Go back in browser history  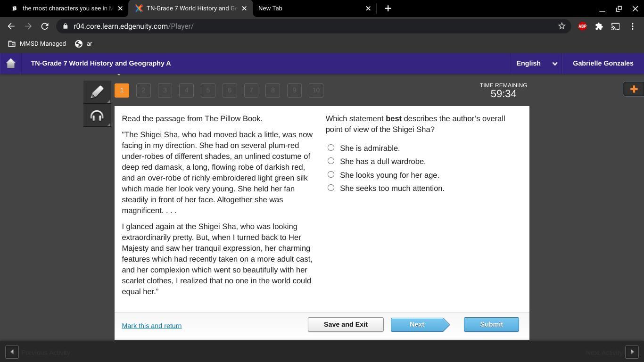click(11, 26)
